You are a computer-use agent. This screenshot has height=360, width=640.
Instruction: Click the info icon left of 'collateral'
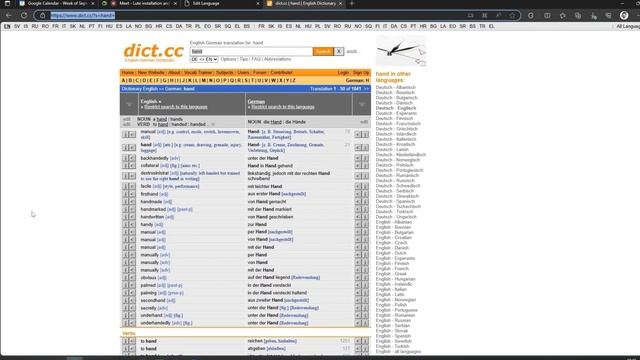point(125,166)
